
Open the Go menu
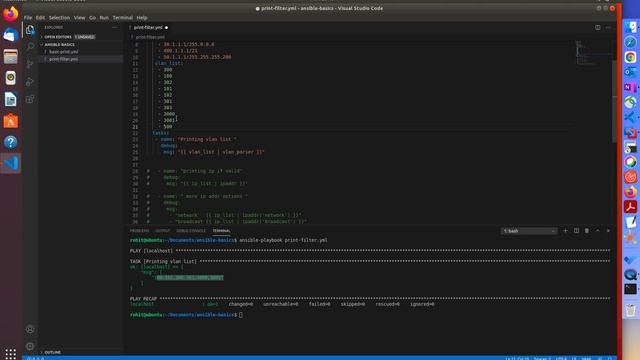pyautogui.click(x=92, y=18)
